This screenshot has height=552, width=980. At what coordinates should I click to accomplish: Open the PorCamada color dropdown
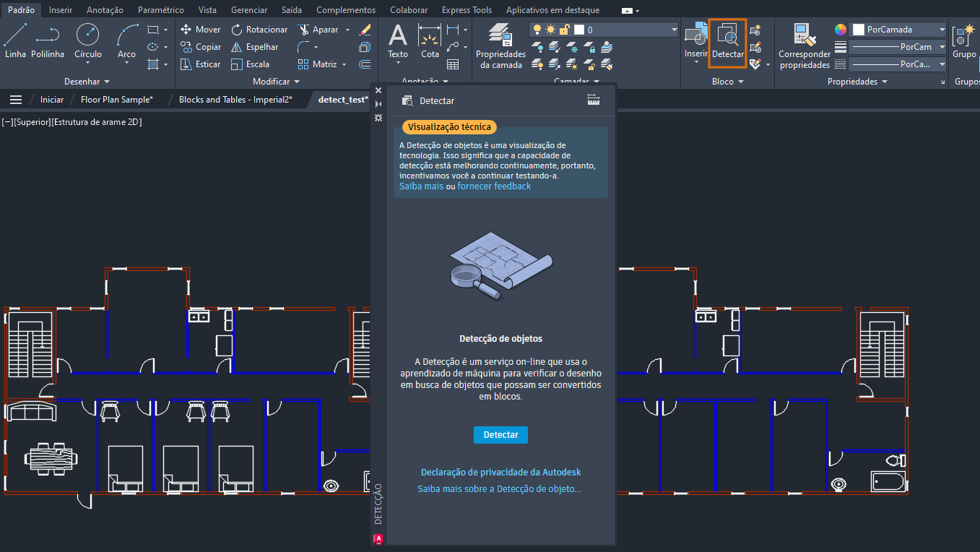(x=942, y=30)
